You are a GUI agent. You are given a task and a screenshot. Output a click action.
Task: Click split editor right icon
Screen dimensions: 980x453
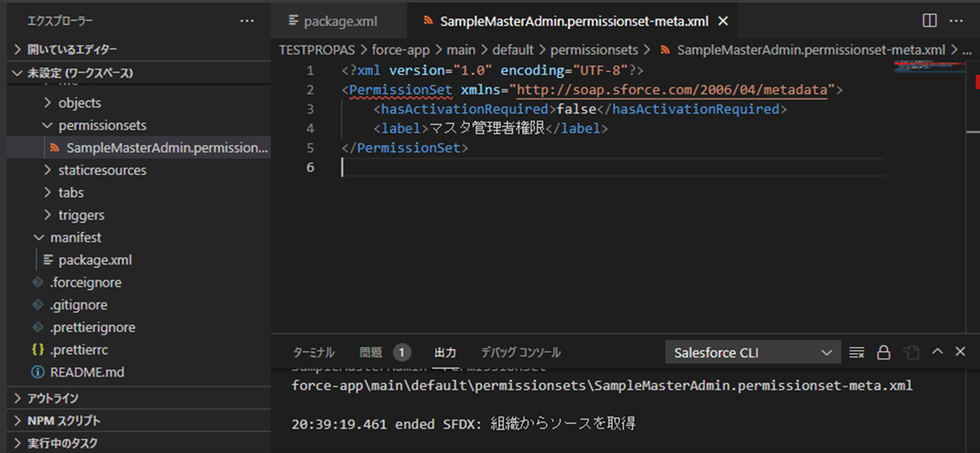click(x=930, y=21)
